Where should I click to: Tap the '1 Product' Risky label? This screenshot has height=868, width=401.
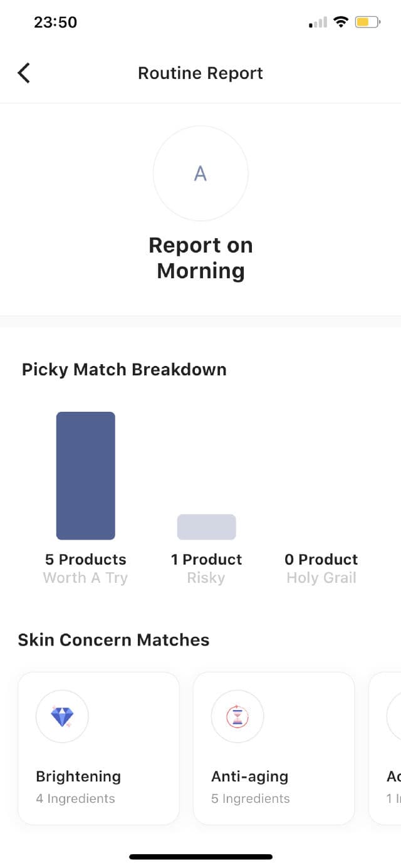point(206,560)
